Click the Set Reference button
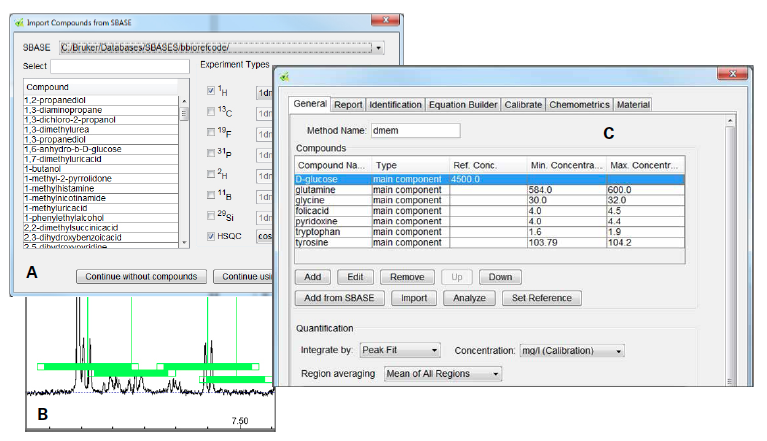Screen dimensions: 767x441 tap(541, 298)
